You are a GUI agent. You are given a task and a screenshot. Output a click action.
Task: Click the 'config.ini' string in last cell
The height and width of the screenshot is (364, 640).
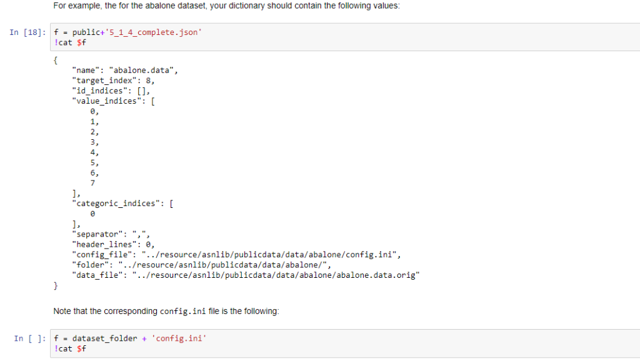click(179, 338)
